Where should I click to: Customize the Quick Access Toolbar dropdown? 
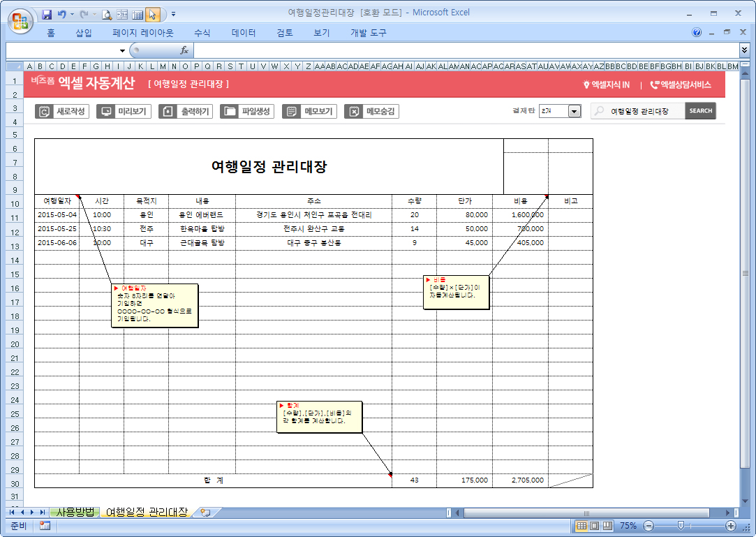pos(174,15)
